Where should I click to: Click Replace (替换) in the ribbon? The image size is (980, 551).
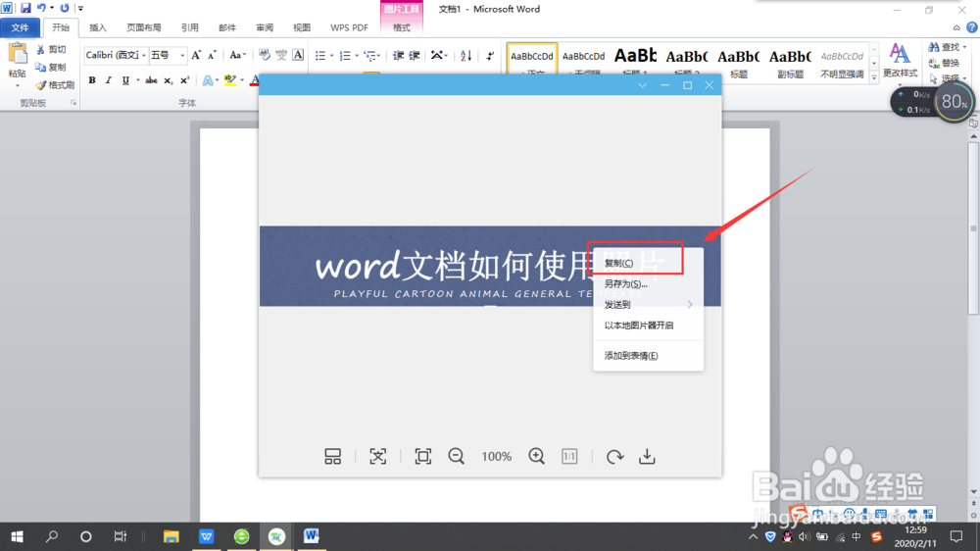pos(945,63)
